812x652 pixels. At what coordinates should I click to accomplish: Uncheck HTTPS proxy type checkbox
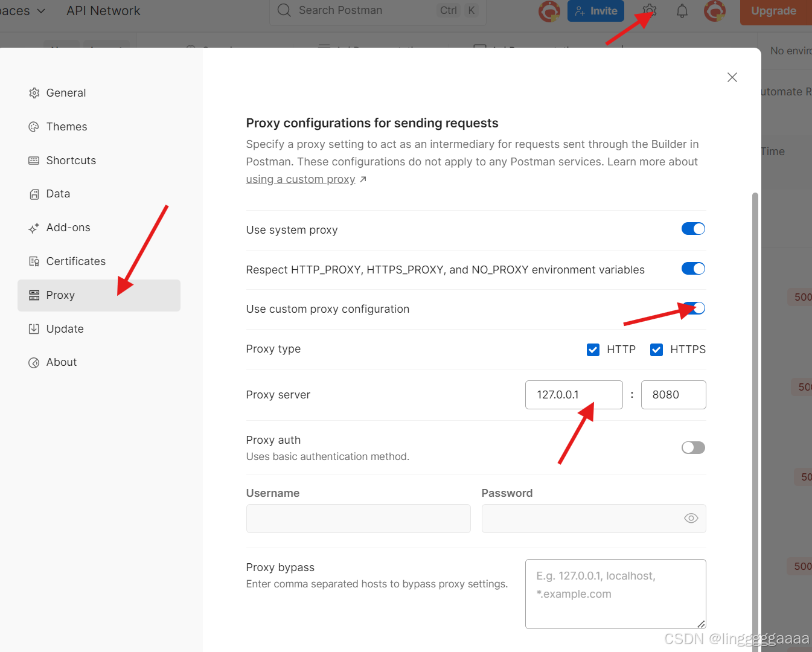pos(656,350)
